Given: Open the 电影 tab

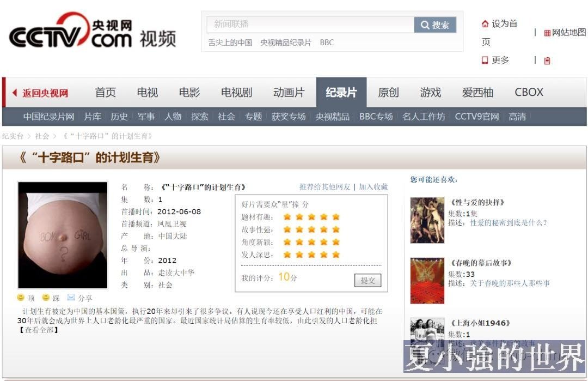Looking at the screenshot, I should coord(189,92).
